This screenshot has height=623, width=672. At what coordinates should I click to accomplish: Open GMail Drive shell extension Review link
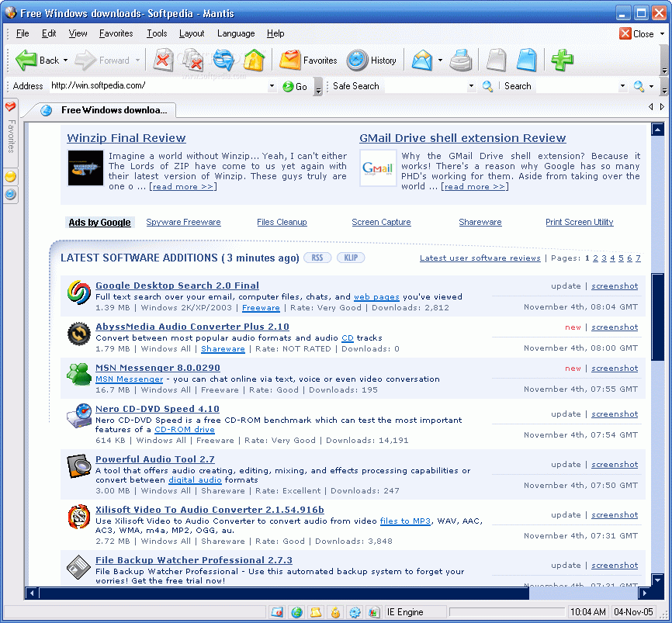[462, 138]
